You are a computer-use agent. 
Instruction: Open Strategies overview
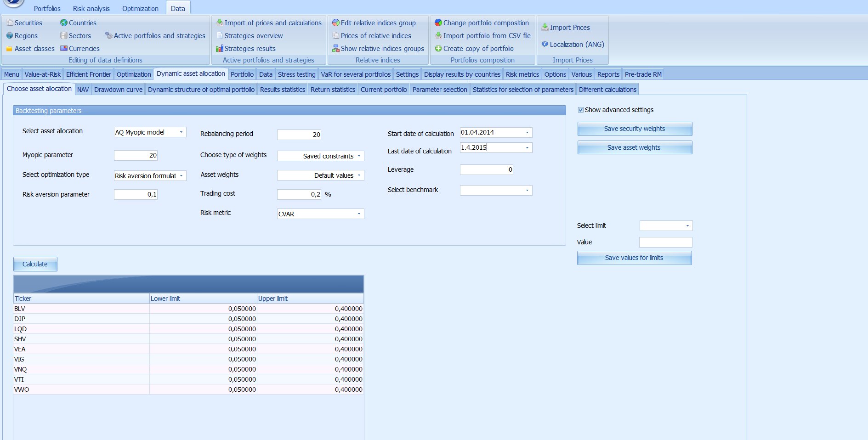coord(250,36)
